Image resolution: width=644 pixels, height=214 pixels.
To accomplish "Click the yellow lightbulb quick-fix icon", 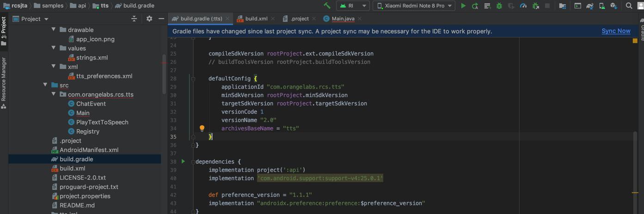I will coord(202,128).
